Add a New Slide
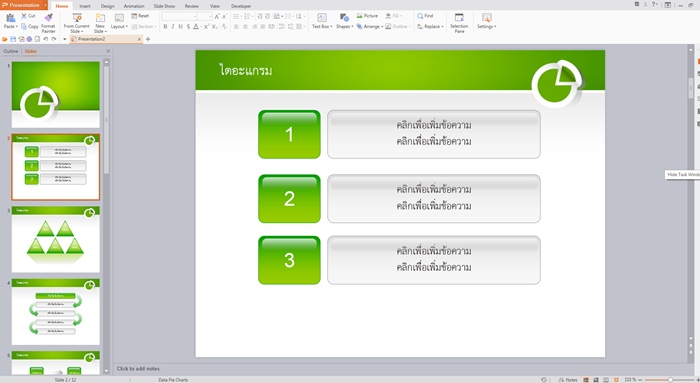Image resolution: width=700 pixels, height=383 pixels. click(x=100, y=23)
